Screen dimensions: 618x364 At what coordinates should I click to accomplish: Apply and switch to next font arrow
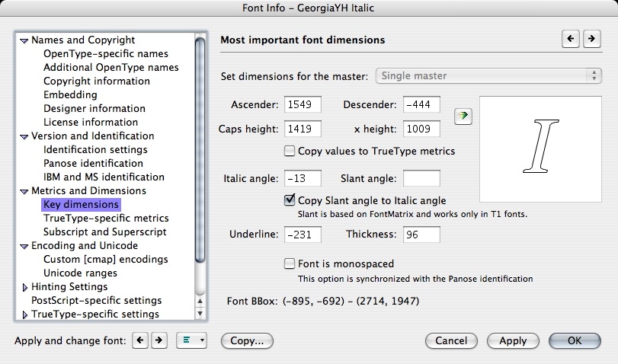(159, 340)
